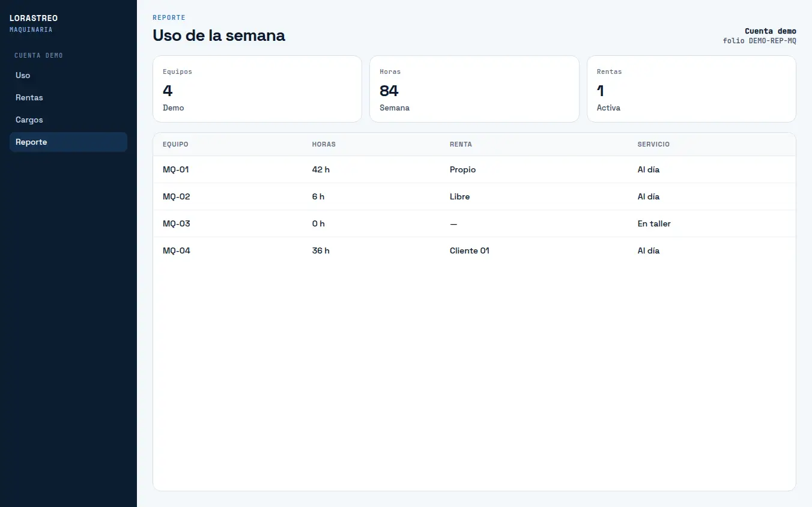Select the active Reporte sidebar item

[68, 142]
